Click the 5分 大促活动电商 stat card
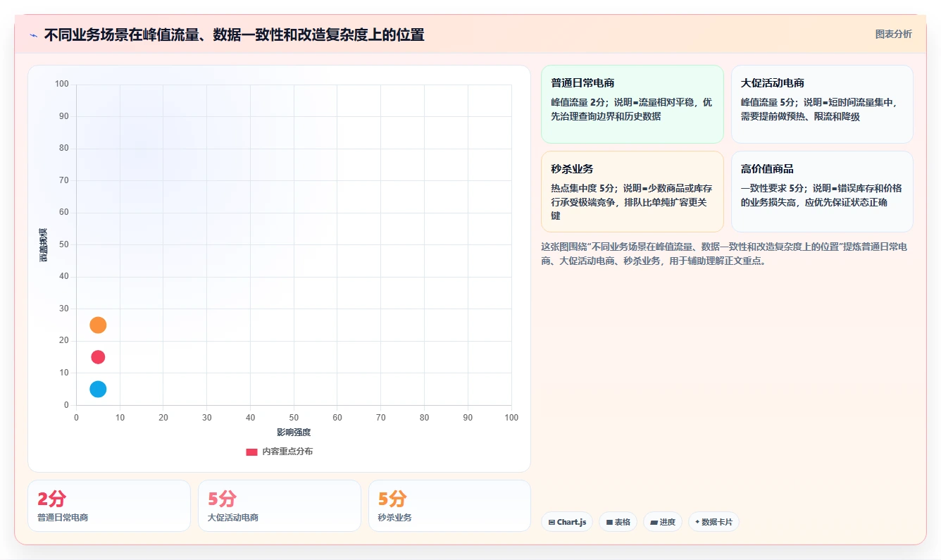The image size is (941, 560). (x=280, y=506)
